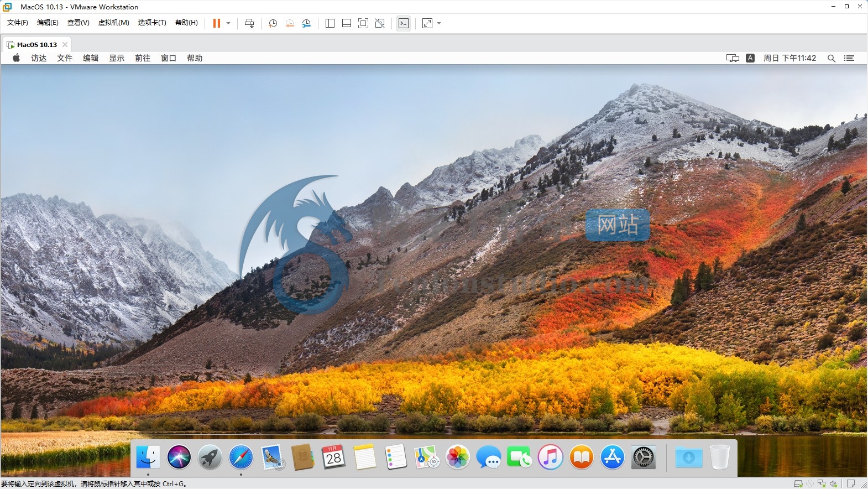Click the clock 周日 下午11:42

tap(789, 58)
